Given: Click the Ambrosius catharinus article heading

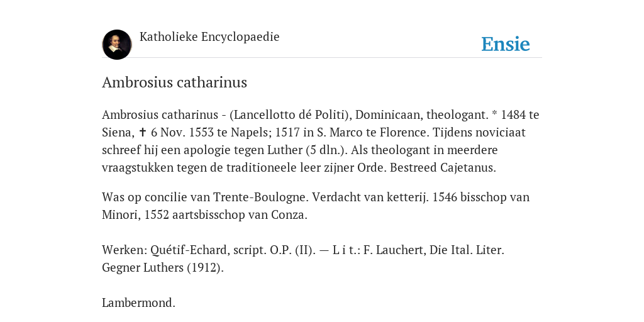Looking at the screenshot, I should click(x=175, y=82).
